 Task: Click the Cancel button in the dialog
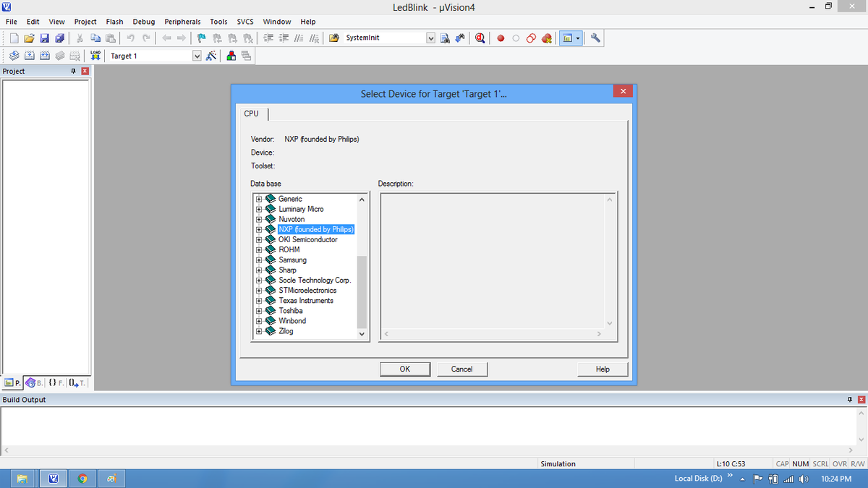point(461,369)
